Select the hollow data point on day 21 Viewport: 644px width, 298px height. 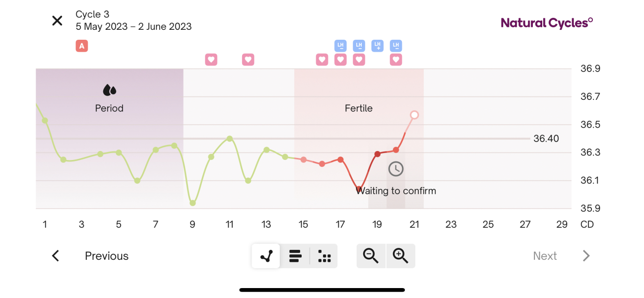(414, 115)
